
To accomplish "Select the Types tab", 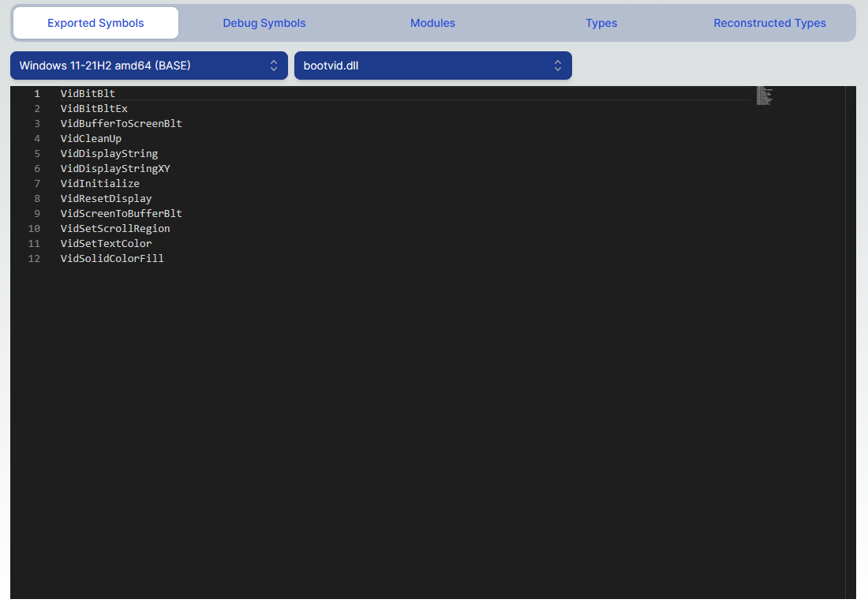I will (x=601, y=23).
